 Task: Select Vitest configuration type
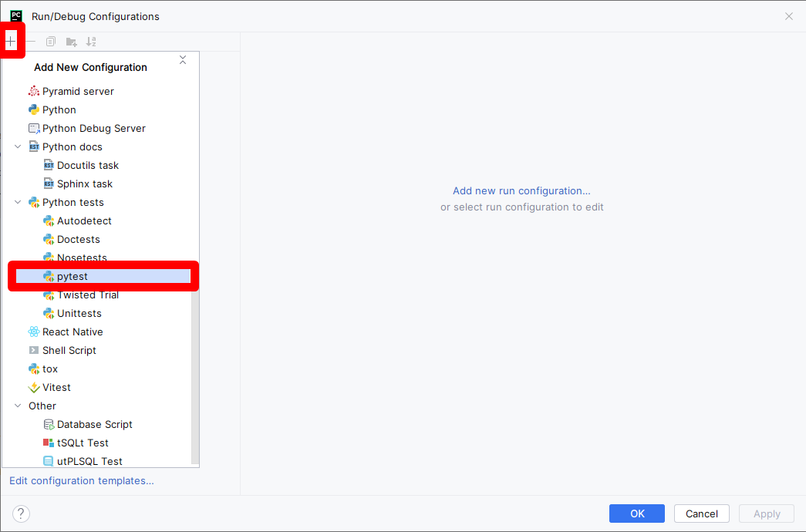56,387
